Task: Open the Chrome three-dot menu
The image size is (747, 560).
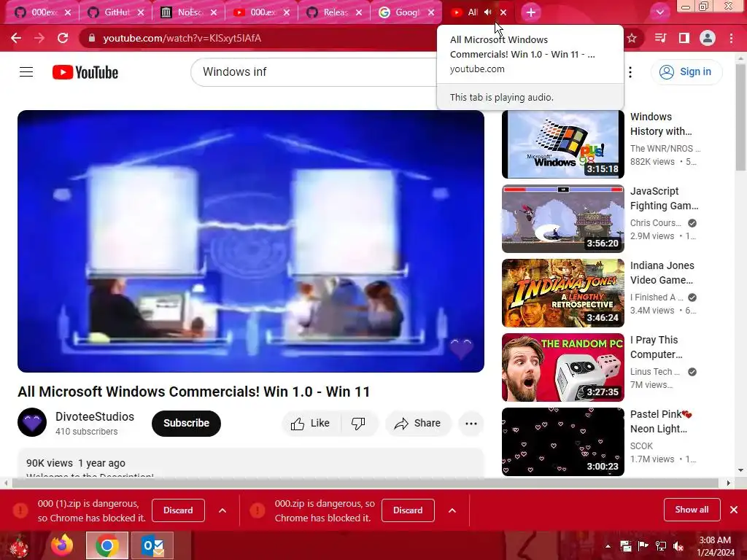Action: pos(731,38)
